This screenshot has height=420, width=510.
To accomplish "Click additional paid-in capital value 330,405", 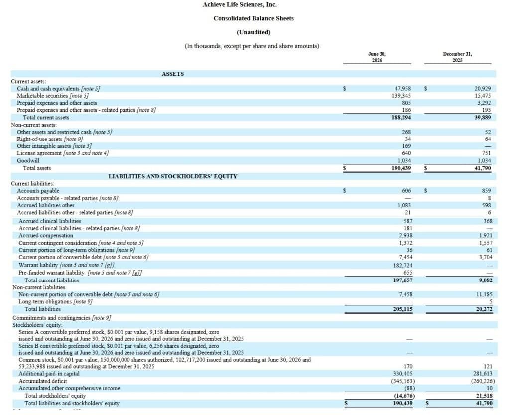I will 403,374.
